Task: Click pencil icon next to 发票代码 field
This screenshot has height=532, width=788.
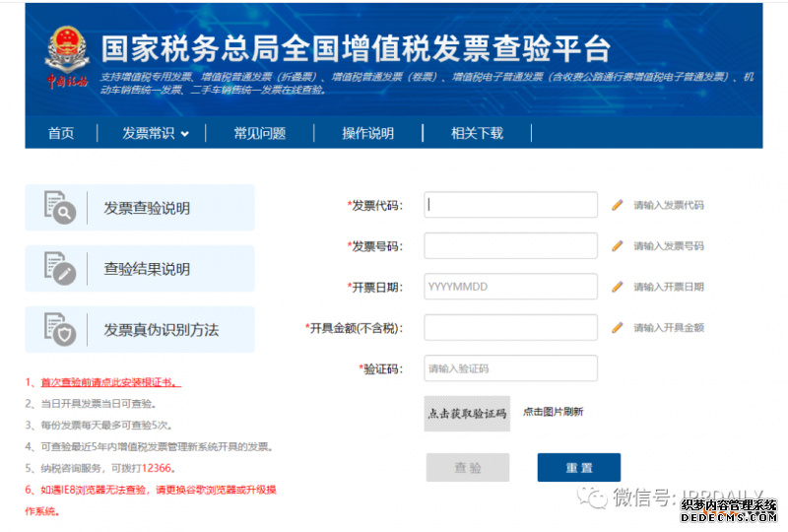Action: [618, 205]
